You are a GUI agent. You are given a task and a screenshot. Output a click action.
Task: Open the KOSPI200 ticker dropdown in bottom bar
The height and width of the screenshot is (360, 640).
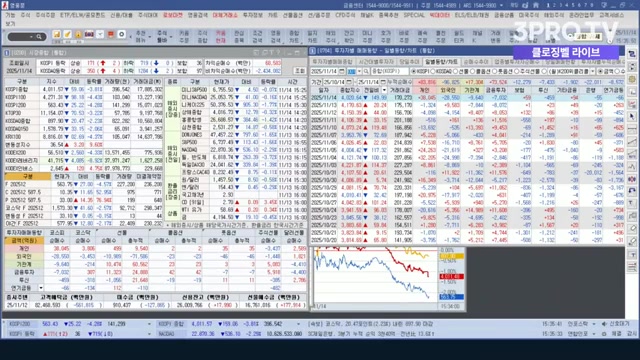pos(149,324)
